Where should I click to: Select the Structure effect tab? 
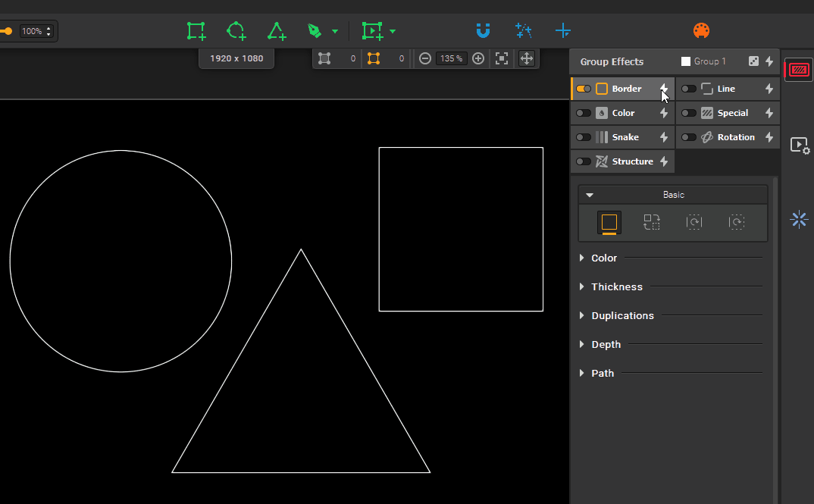[x=631, y=161]
